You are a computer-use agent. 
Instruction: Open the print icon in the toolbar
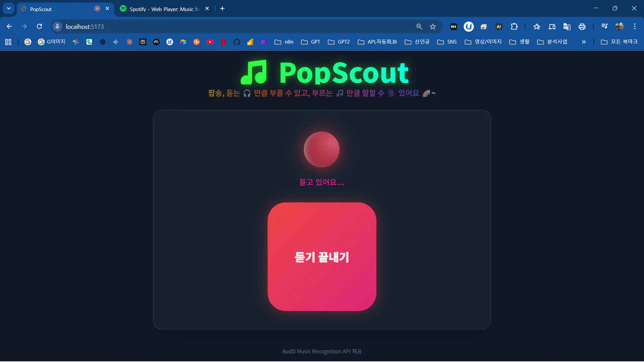pyautogui.click(x=582, y=26)
